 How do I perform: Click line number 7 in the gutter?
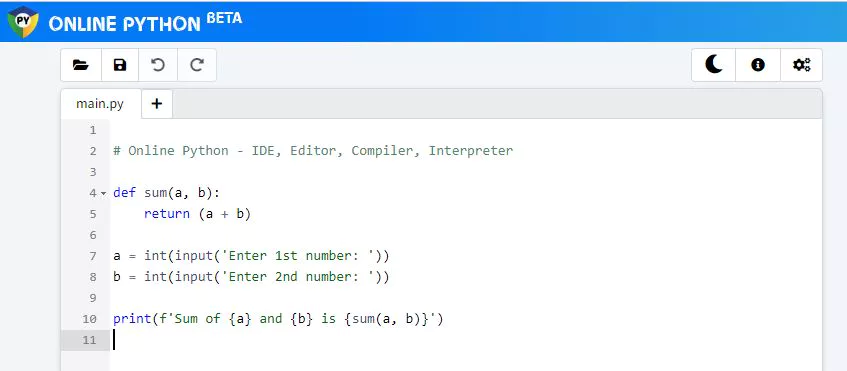point(92,256)
